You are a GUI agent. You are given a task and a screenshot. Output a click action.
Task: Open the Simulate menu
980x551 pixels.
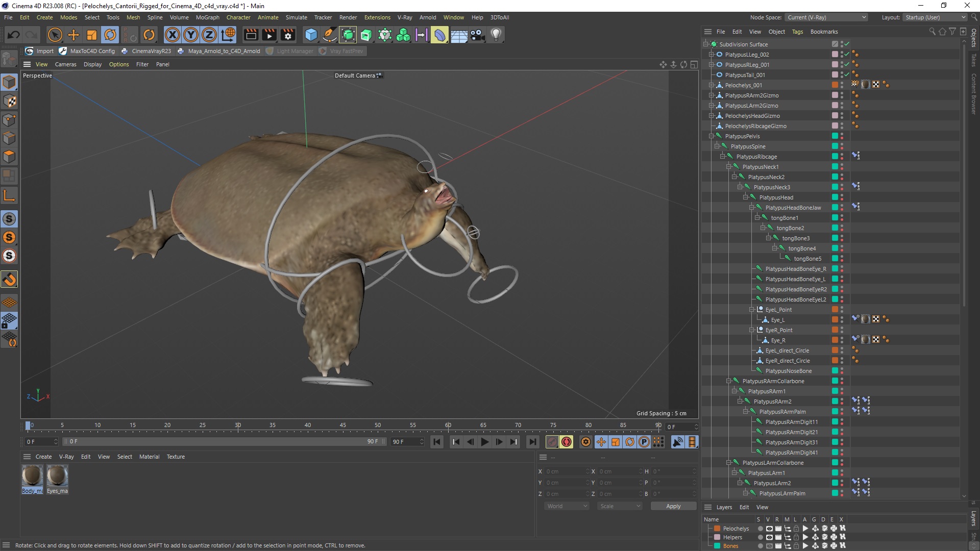point(296,17)
